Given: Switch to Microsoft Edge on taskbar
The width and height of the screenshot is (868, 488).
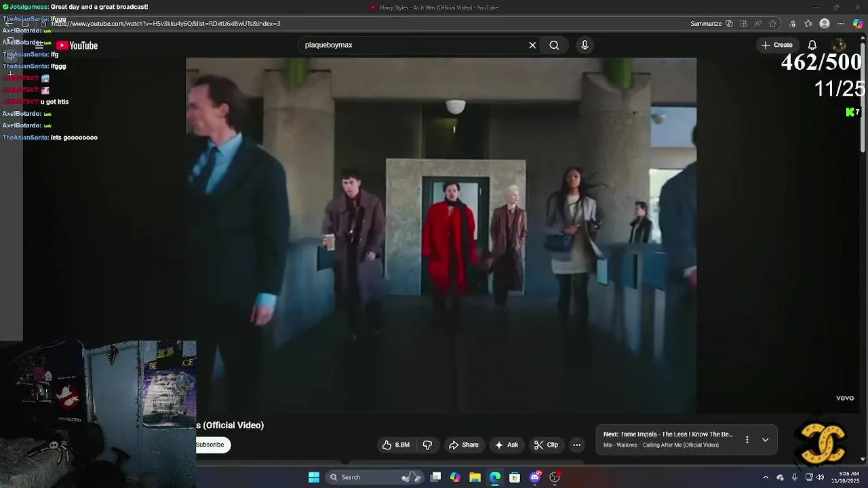Looking at the screenshot, I should 495,477.
